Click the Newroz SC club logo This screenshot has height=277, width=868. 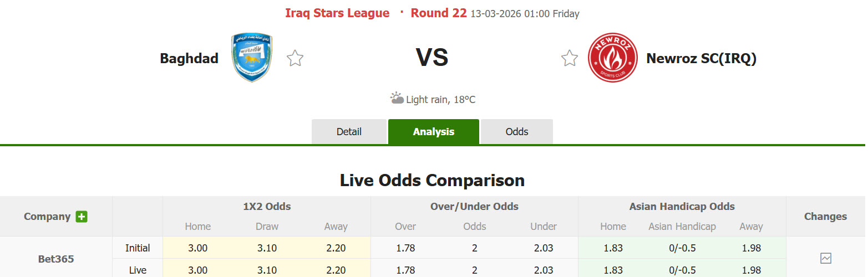pos(608,58)
